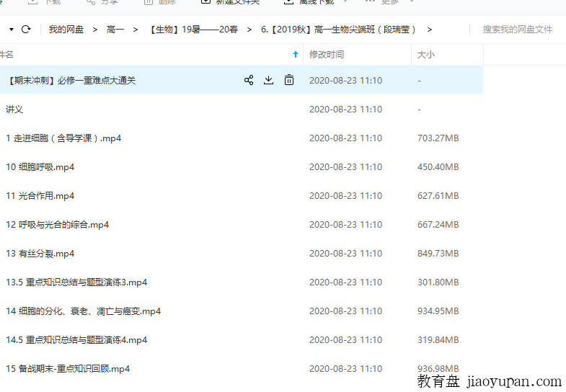
Task: Toggle file name sort direction arrow
Action: coord(296,55)
